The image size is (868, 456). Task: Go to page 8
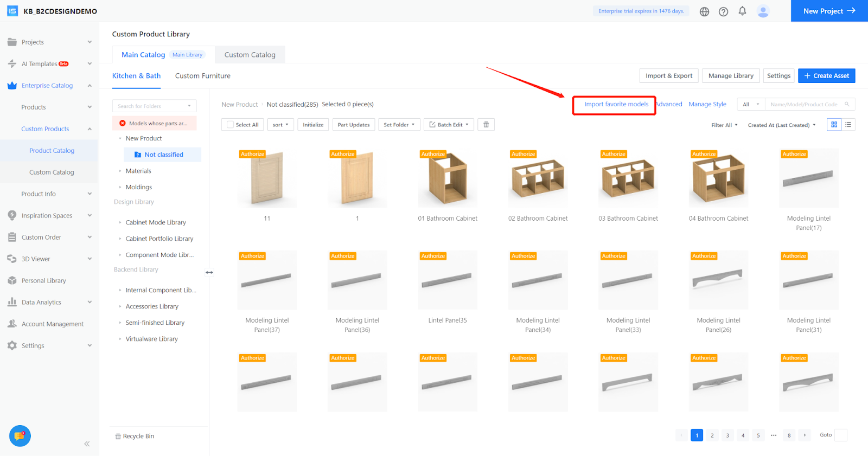point(789,435)
